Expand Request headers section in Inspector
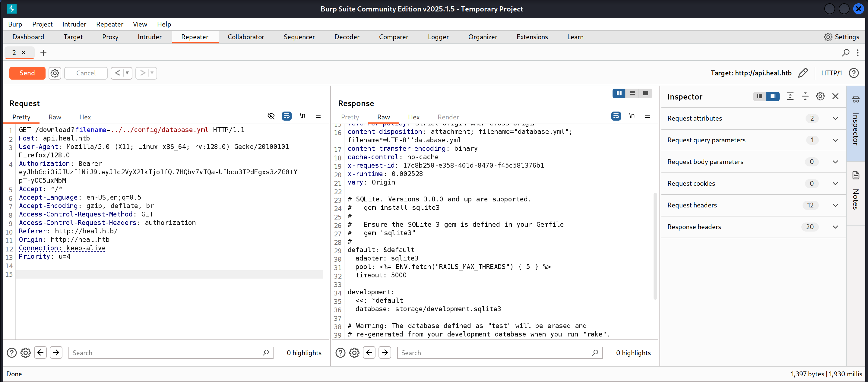 click(x=835, y=205)
